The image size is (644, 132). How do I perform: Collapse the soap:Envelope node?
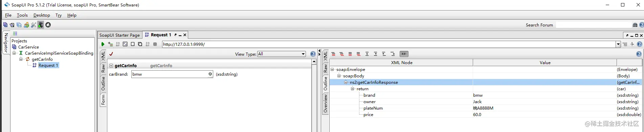(x=332, y=70)
